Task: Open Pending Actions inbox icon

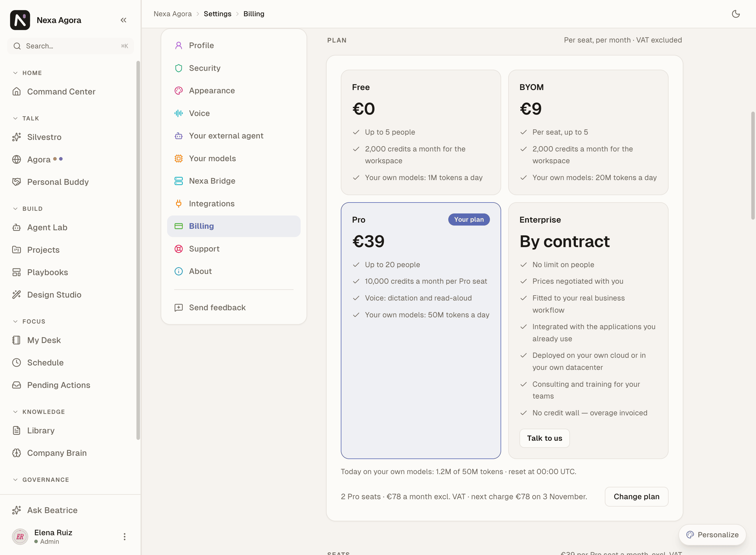Action: [17, 385]
